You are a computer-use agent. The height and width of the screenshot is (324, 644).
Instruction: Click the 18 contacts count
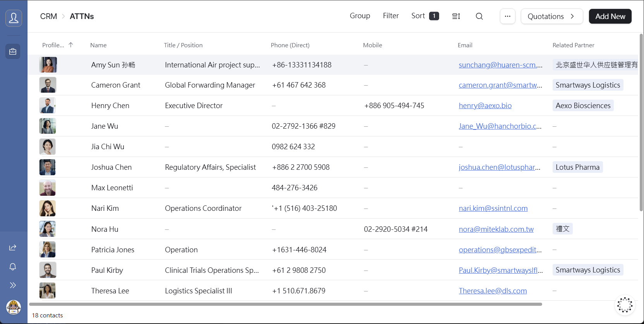47,315
